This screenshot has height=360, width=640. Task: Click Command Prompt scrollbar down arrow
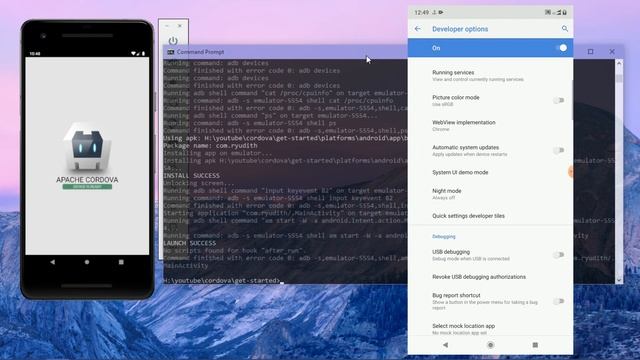[x=619, y=280]
